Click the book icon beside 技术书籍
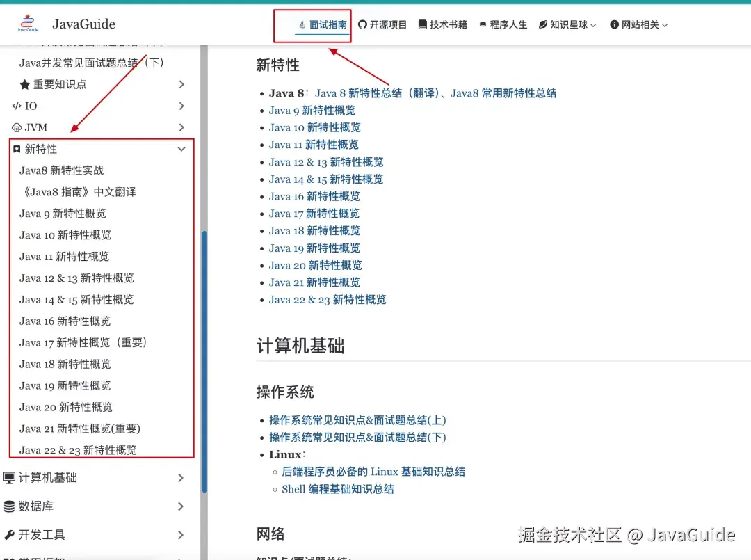The width and height of the screenshot is (751, 560). (423, 24)
